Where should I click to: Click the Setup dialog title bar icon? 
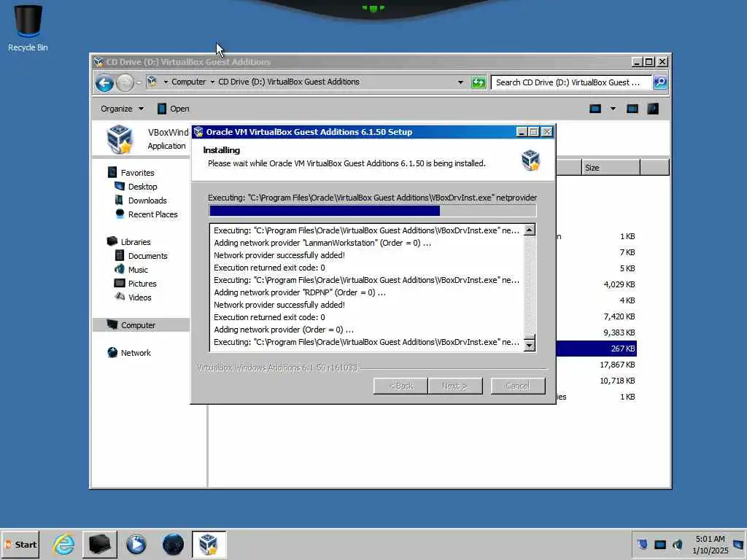[x=198, y=132]
